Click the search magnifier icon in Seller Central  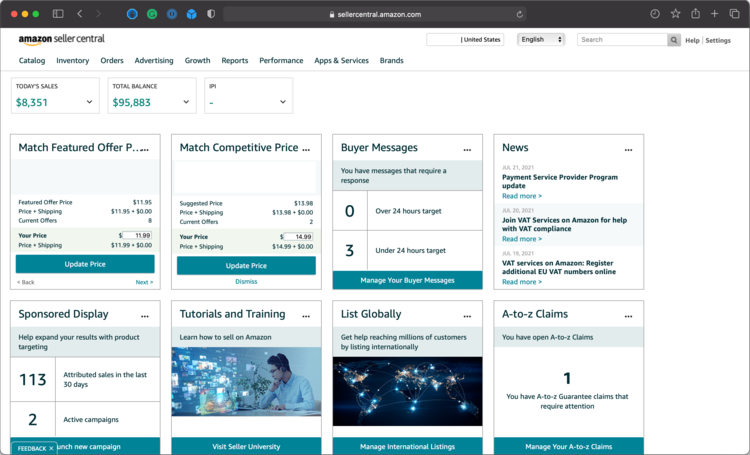[x=674, y=40]
